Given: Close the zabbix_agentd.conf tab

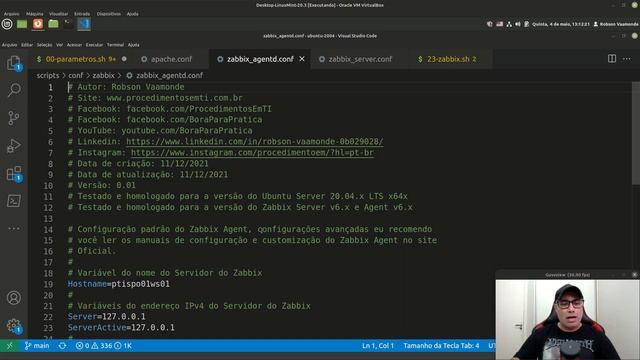Looking at the screenshot, I should click(302, 59).
